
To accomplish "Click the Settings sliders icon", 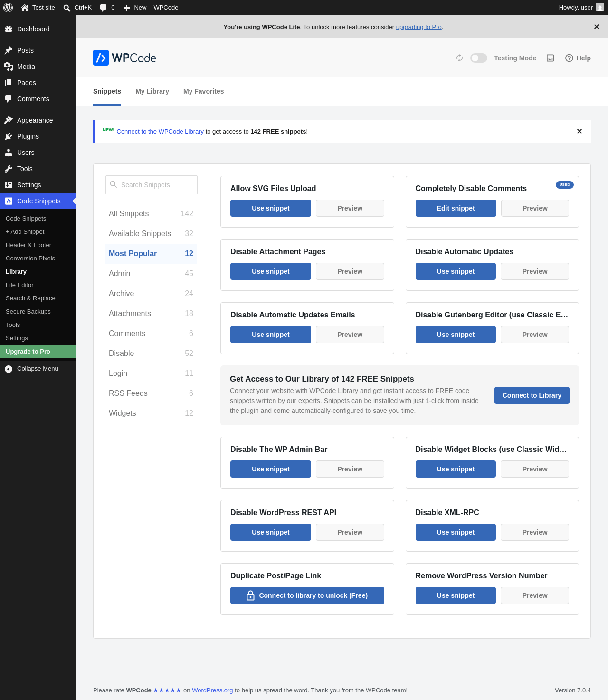I will [x=9, y=185].
